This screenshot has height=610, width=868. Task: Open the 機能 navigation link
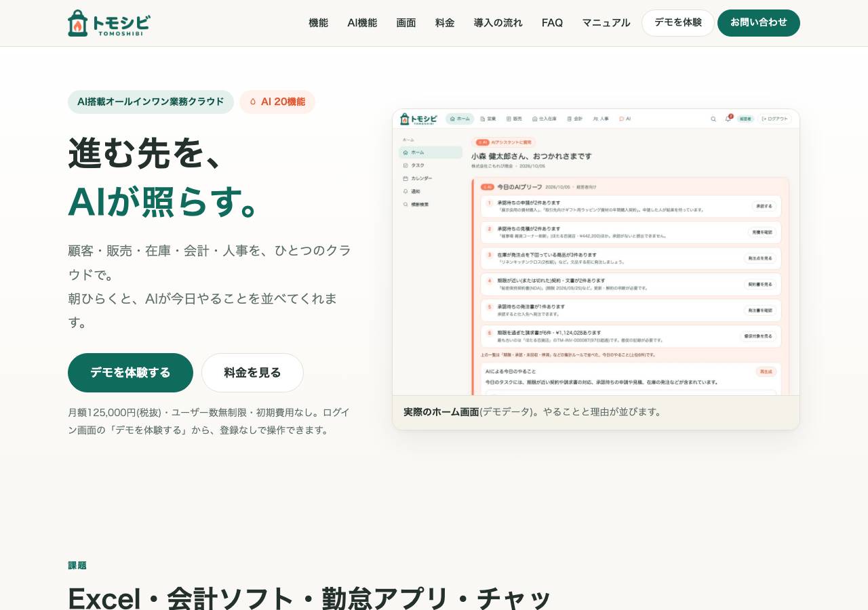318,23
